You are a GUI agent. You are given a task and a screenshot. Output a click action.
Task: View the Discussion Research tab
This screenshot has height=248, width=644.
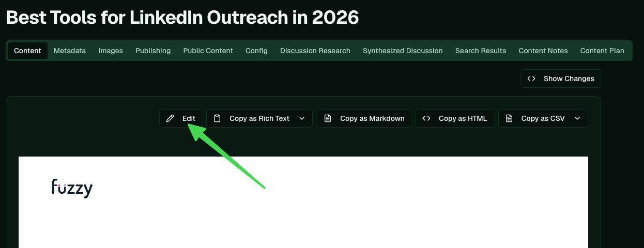coord(315,51)
